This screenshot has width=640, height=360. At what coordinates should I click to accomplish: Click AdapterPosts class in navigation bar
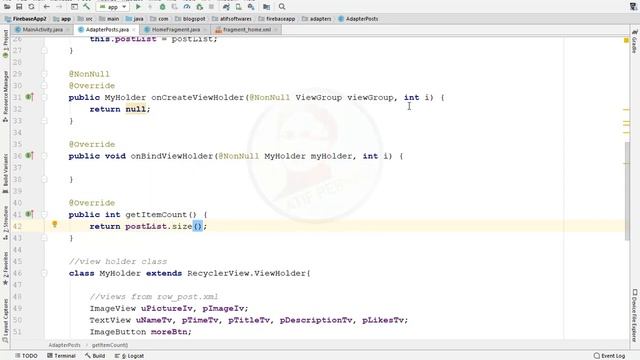[358, 19]
